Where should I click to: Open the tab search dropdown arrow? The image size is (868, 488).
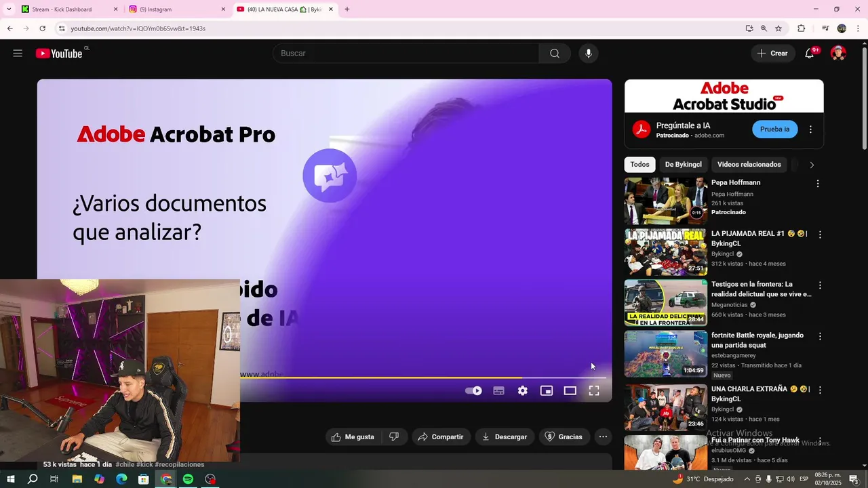(9, 9)
